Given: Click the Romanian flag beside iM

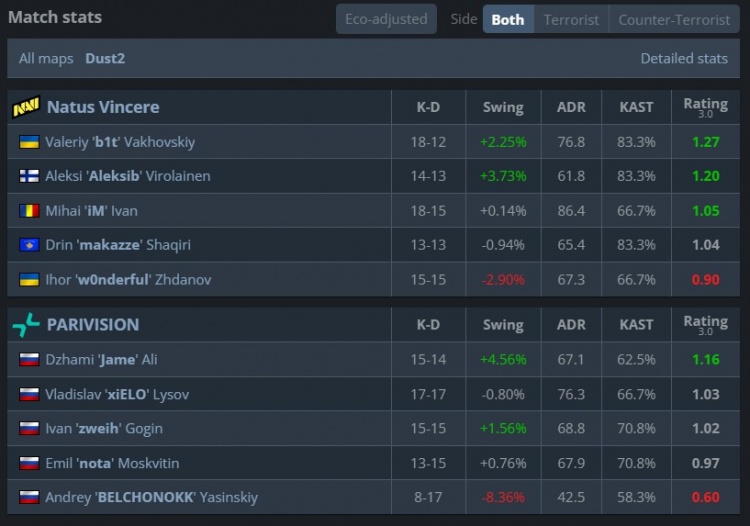Looking at the screenshot, I should click(x=29, y=211).
